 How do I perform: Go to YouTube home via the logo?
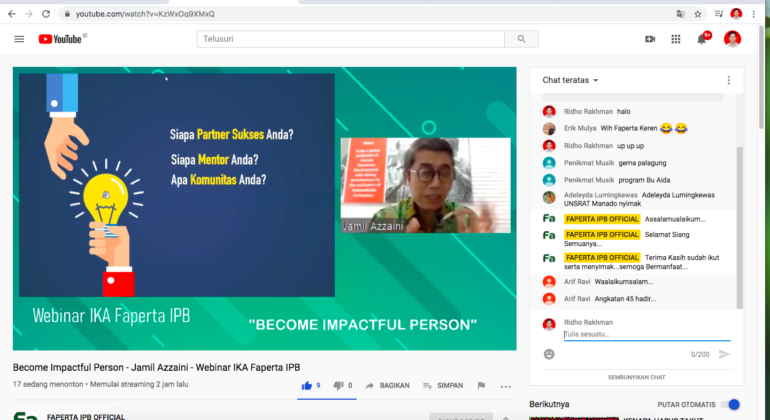coord(62,39)
